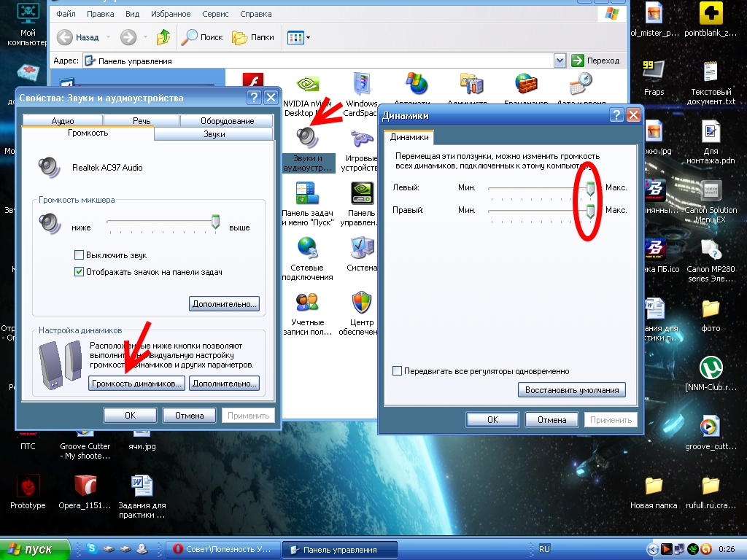747x560 pixels.
Task: Switch to the Opera taskbar window button
Action: pos(222,549)
